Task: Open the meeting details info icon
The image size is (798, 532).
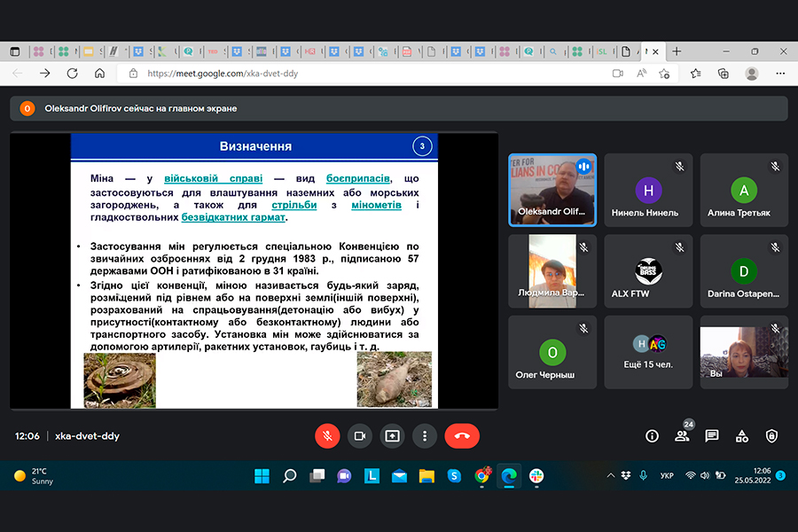Action: point(652,436)
